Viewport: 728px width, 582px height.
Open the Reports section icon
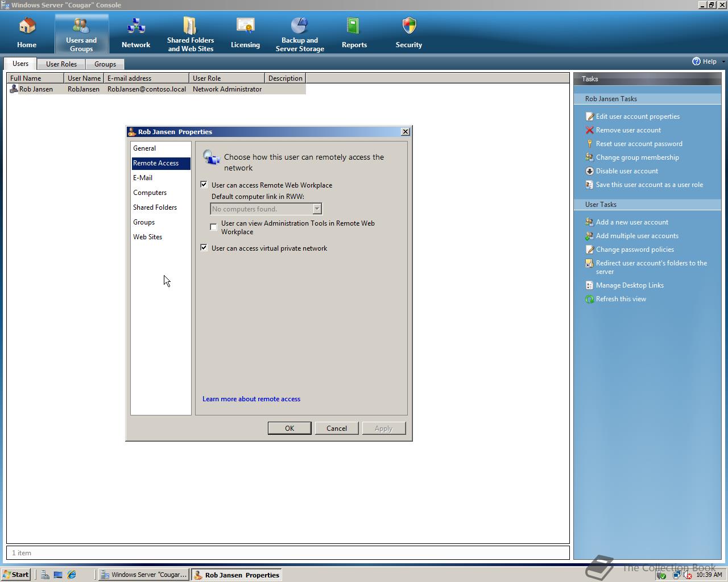354,26
